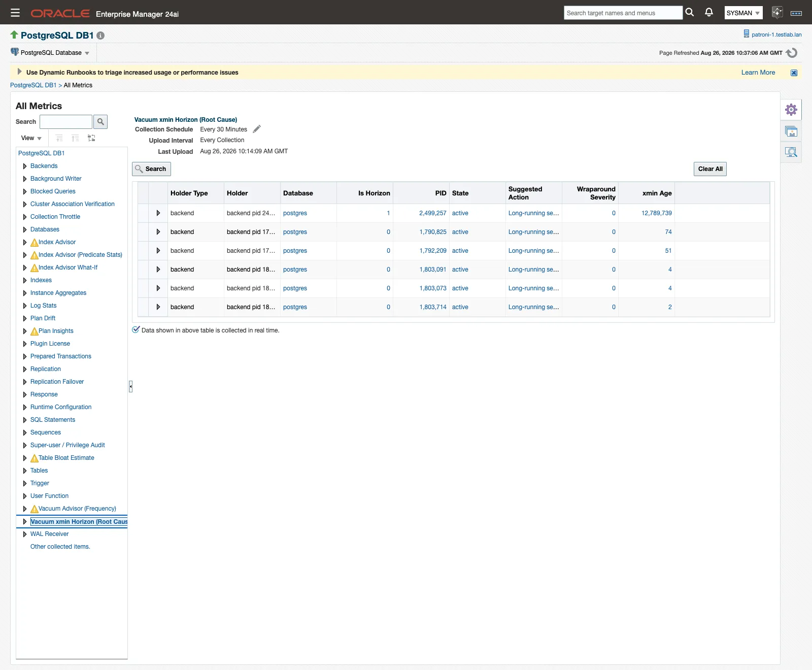
Task: Click the xmin age value 12,789,739
Action: [x=656, y=213]
